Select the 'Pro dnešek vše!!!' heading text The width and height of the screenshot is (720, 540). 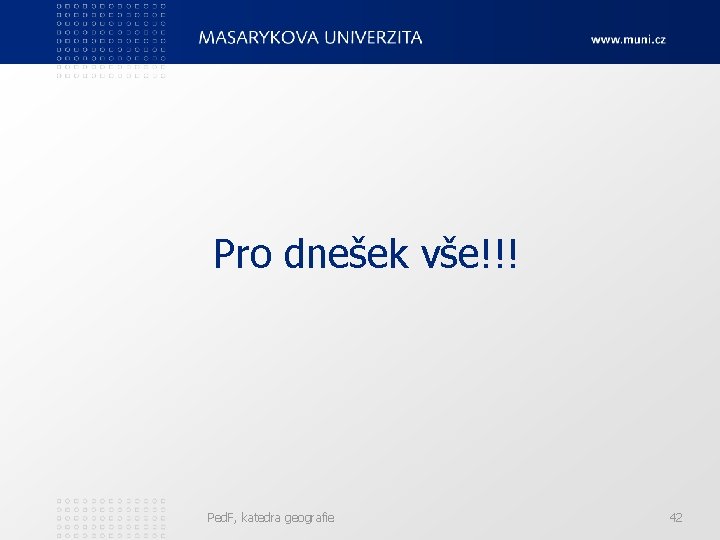click(x=366, y=253)
